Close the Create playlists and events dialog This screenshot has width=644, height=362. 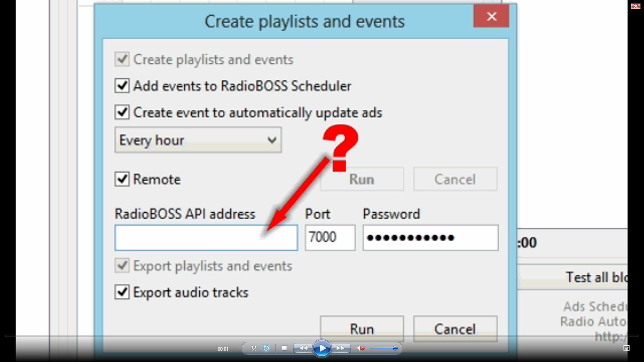491,16
